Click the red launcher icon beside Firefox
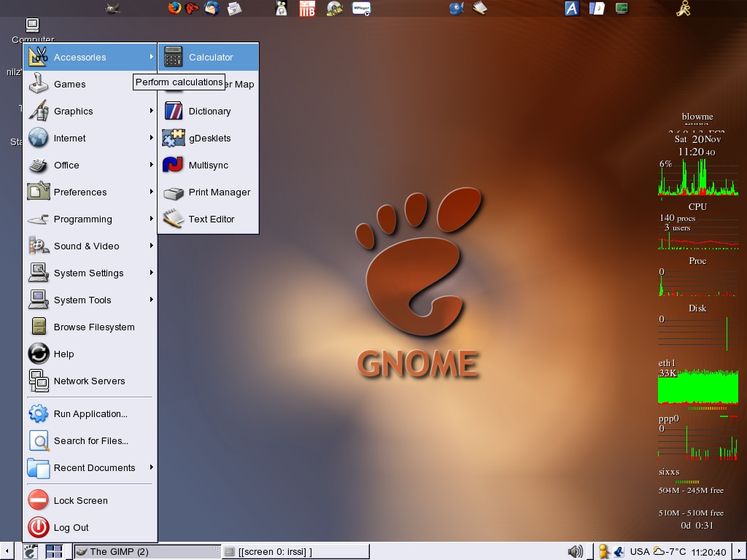The height and width of the screenshot is (560, 747). pyautogui.click(x=192, y=8)
